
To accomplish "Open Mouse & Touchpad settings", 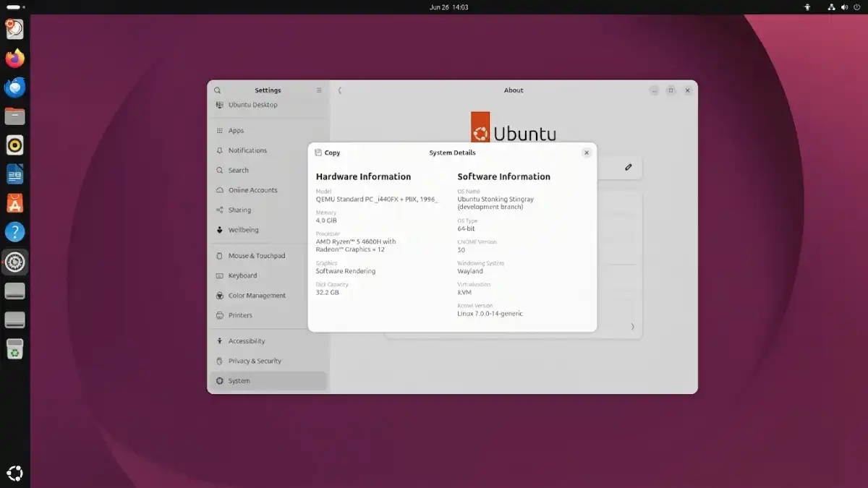I will [x=268, y=256].
